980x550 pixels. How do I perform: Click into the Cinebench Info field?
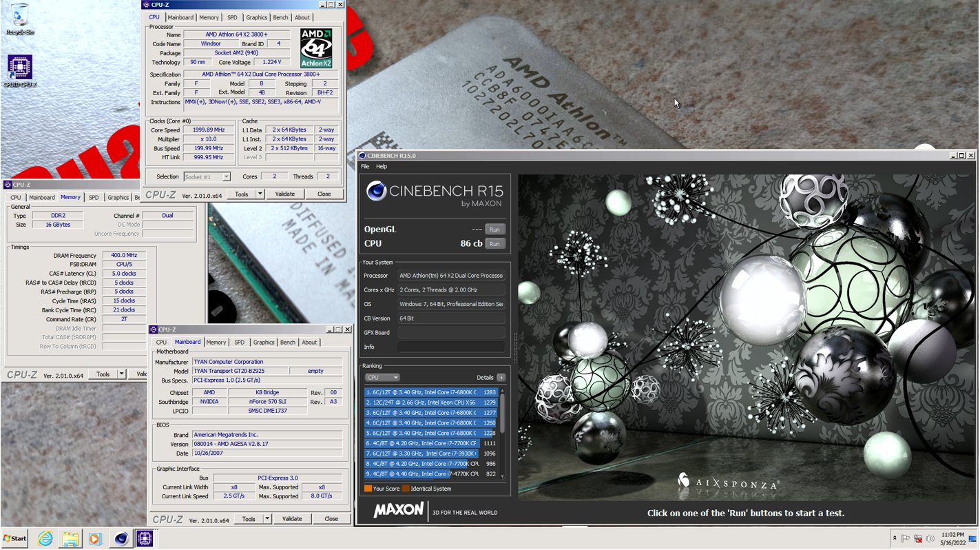click(x=451, y=347)
